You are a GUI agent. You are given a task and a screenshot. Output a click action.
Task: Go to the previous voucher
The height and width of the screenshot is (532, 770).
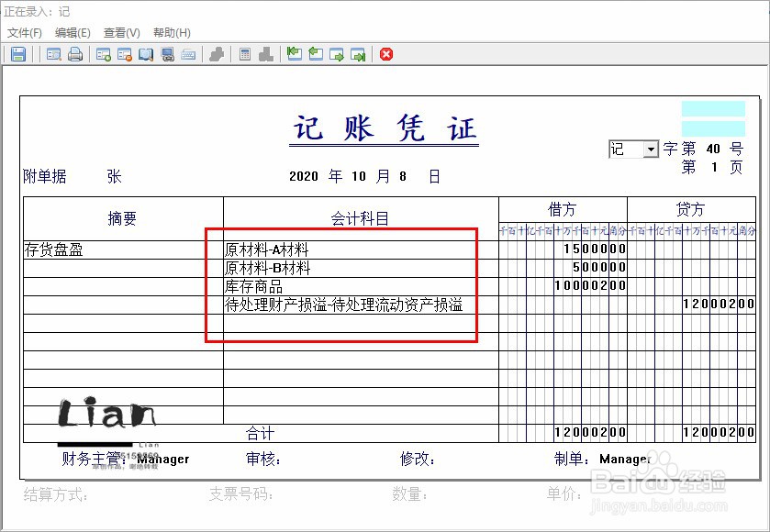(315, 54)
